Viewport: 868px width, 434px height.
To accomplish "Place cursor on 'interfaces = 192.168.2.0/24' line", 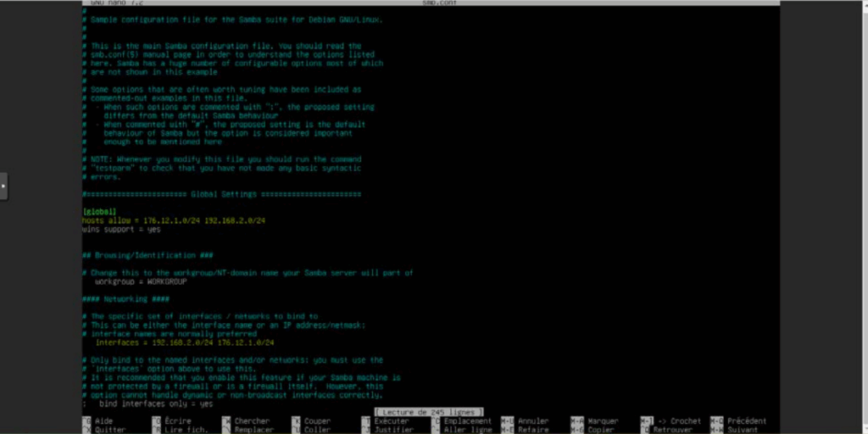I will pos(185,342).
